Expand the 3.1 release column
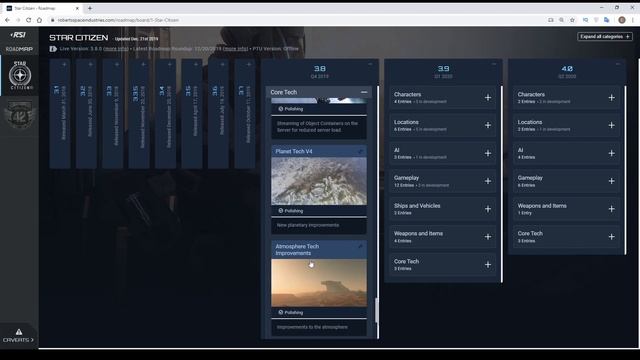 point(64,64)
